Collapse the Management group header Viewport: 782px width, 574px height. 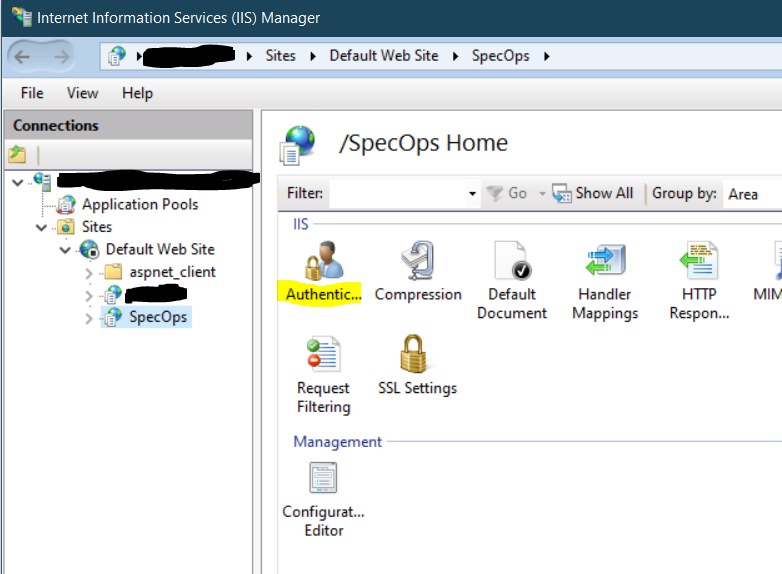tap(337, 442)
